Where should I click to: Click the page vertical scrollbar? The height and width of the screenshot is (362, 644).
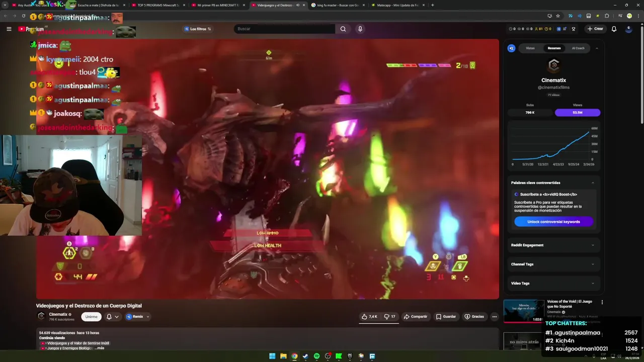641,75
